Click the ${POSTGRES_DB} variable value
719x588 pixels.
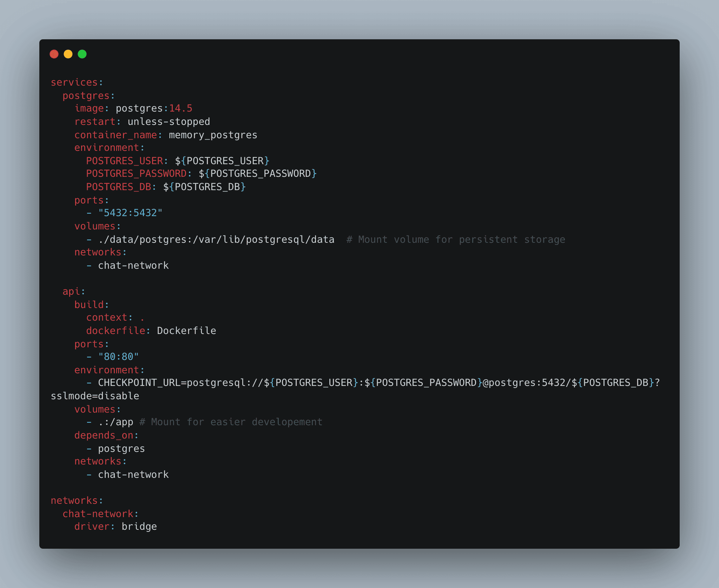pos(204,187)
